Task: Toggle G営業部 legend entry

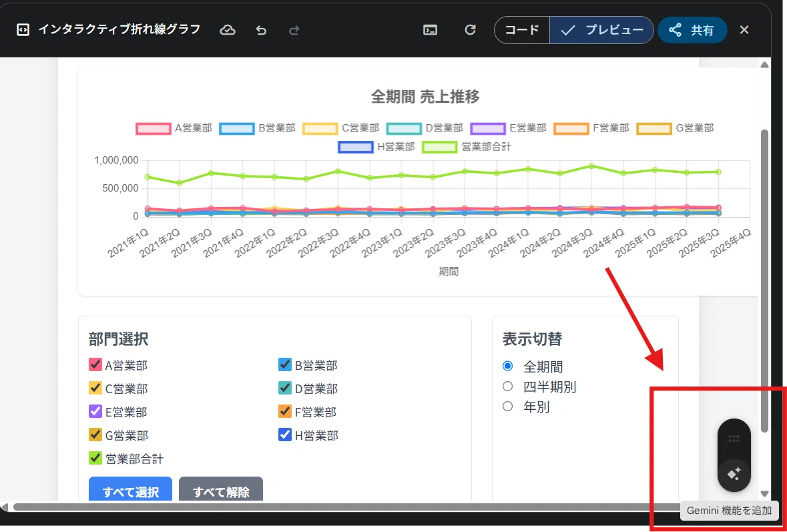Action: pos(675,128)
